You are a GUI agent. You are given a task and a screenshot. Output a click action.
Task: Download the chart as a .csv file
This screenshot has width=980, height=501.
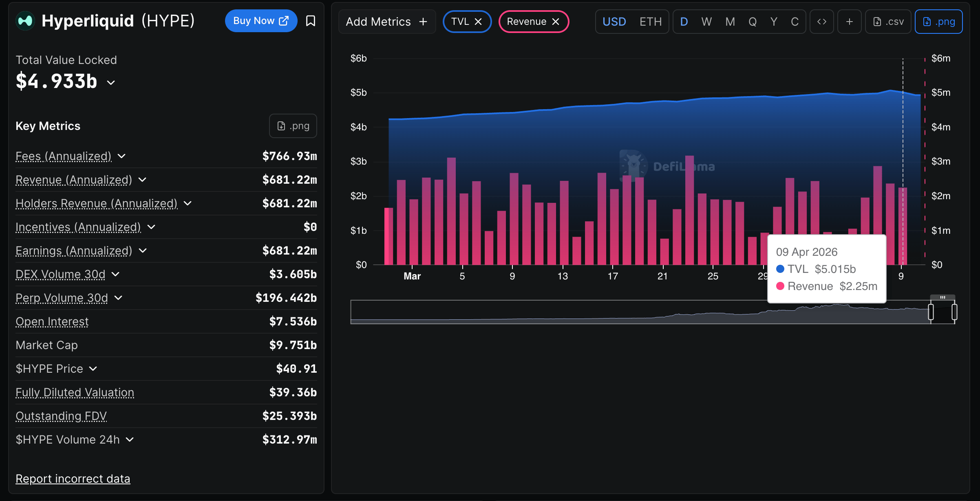pyautogui.click(x=888, y=22)
